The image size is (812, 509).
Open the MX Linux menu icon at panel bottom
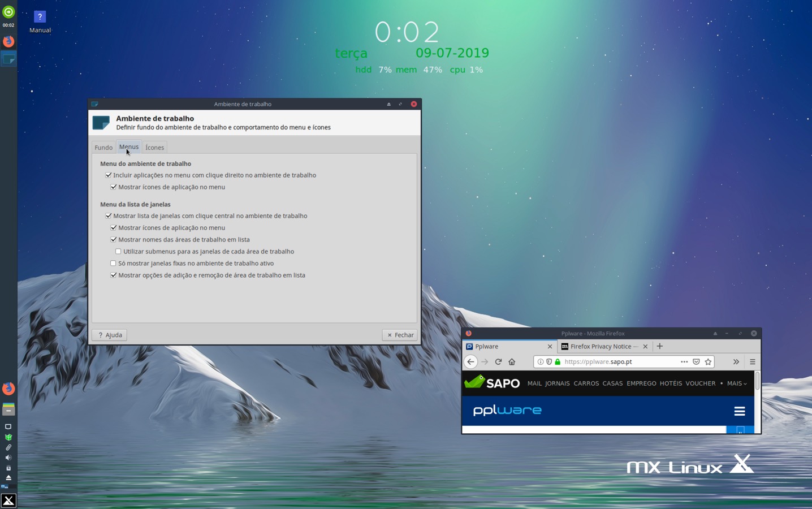[8, 500]
